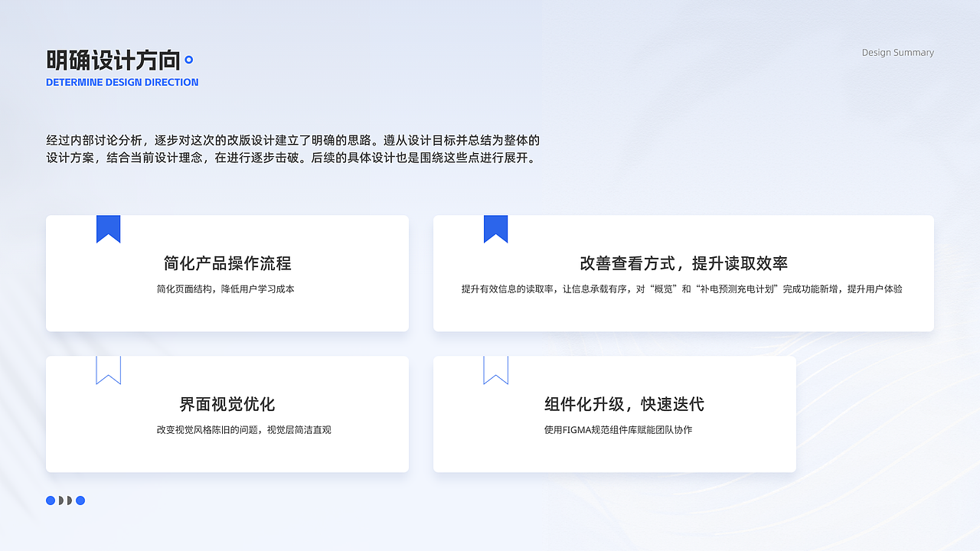The height and width of the screenshot is (551, 980).
Task: Click the third half-circle progress indicator
Action: coord(70,500)
